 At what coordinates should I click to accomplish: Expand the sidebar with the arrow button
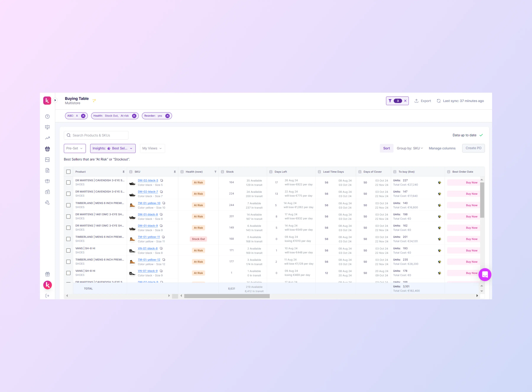coord(55,100)
